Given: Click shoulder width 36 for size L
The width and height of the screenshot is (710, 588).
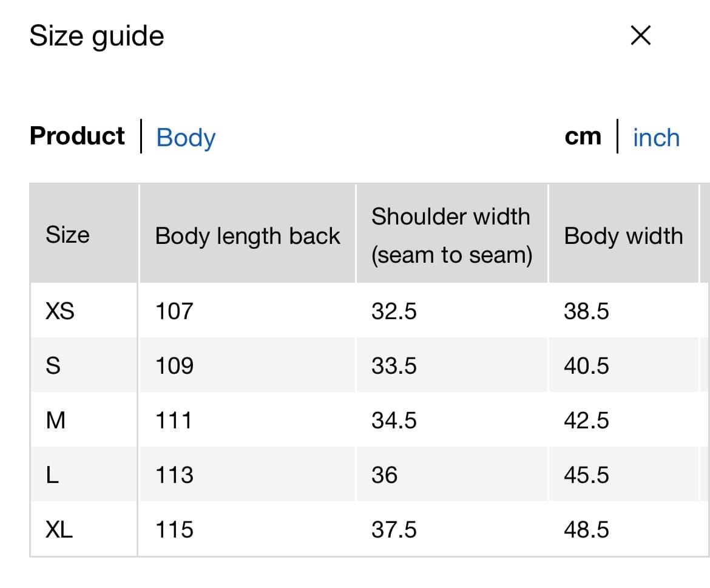Looking at the screenshot, I should (x=385, y=475).
